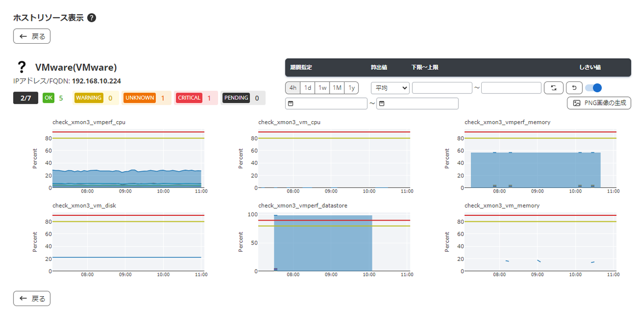
Task: Click the OK status badge
Action: click(x=48, y=97)
